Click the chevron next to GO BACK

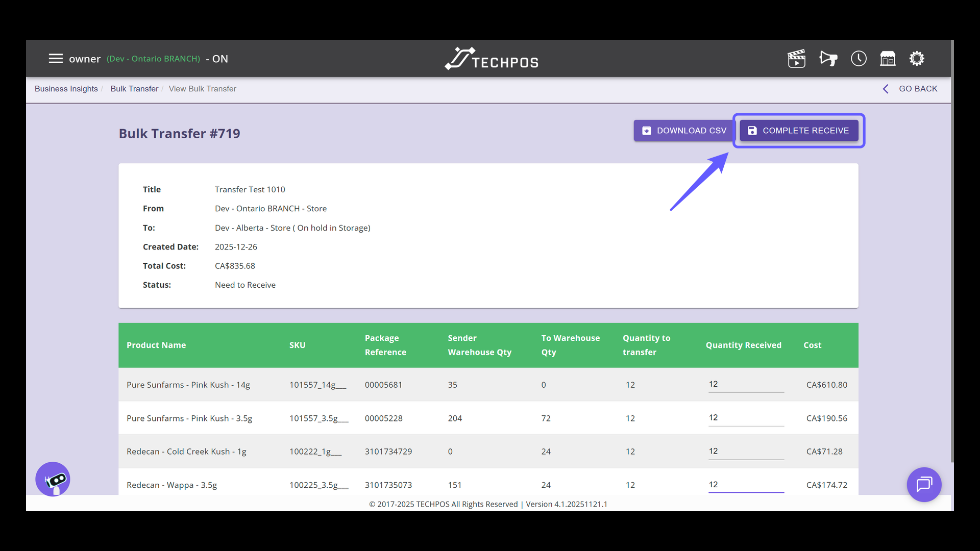point(886,89)
